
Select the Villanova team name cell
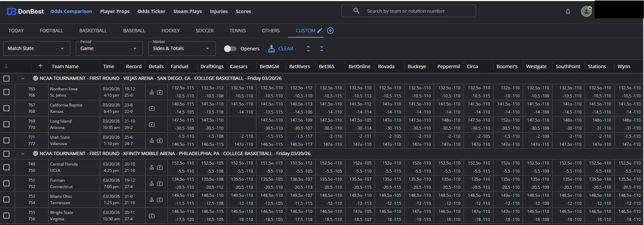[x=59, y=144]
